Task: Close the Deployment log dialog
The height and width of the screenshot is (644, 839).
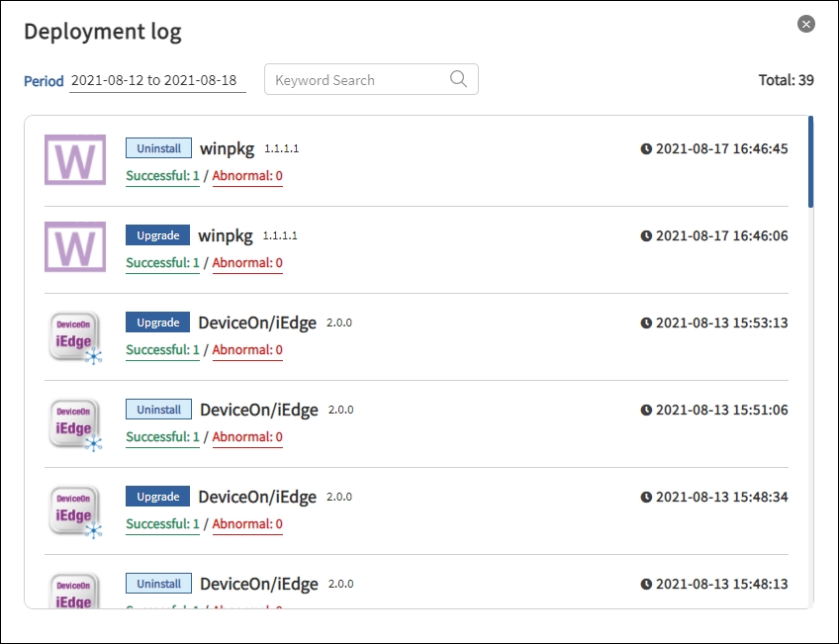Action: (806, 25)
